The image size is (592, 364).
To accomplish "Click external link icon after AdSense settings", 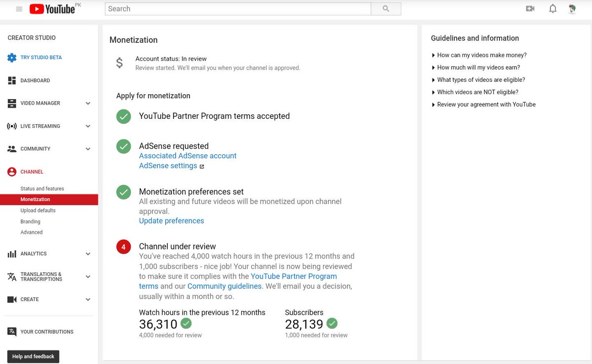I will point(202,167).
